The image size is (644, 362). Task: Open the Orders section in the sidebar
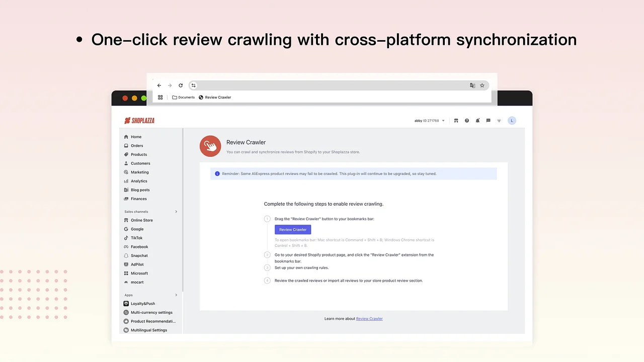tap(137, 145)
